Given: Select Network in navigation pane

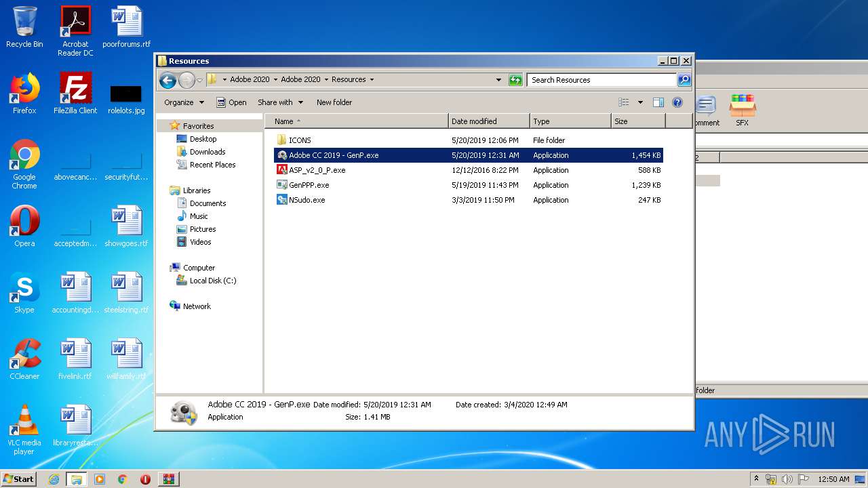Looking at the screenshot, I should [x=197, y=306].
